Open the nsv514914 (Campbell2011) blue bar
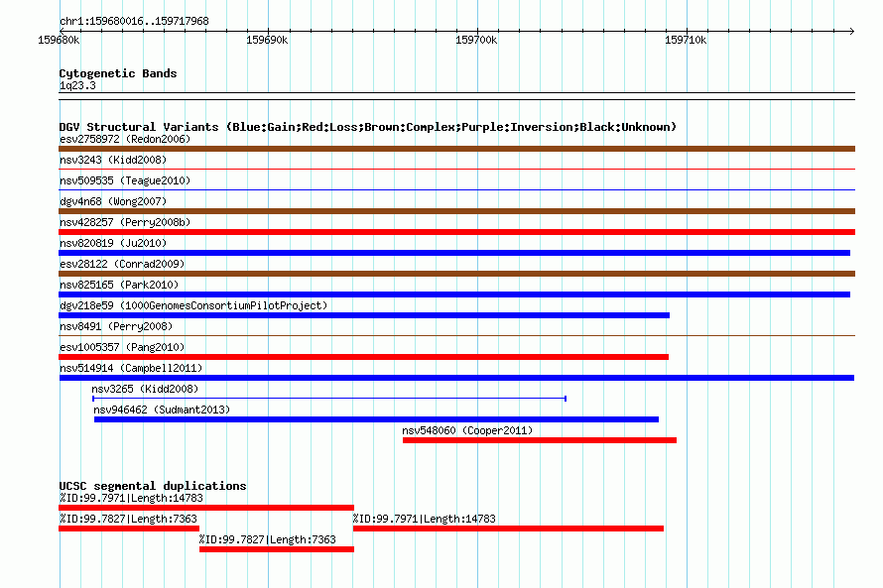 click(x=456, y=378)
